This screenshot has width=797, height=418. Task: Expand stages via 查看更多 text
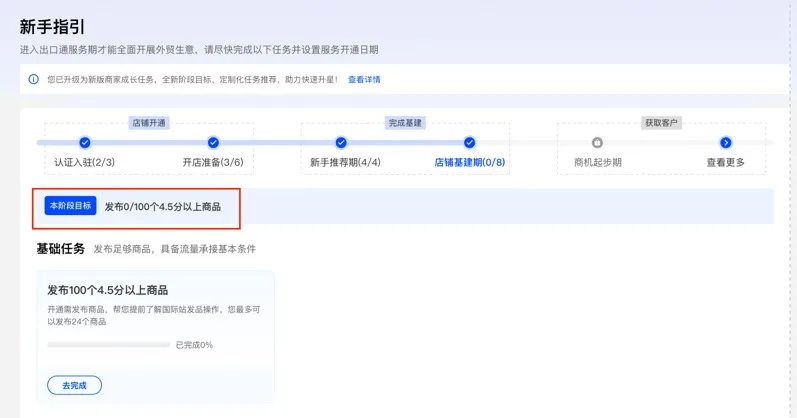tap(726, 162)
